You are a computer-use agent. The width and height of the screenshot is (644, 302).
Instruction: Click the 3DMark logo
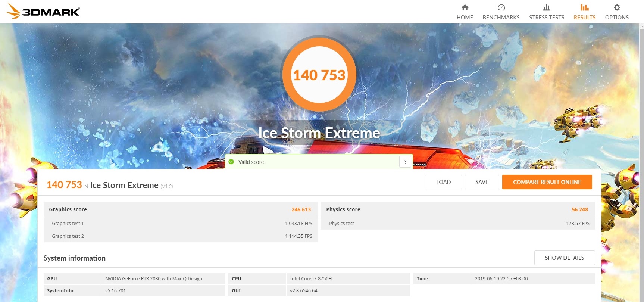[x=43, y=11]
